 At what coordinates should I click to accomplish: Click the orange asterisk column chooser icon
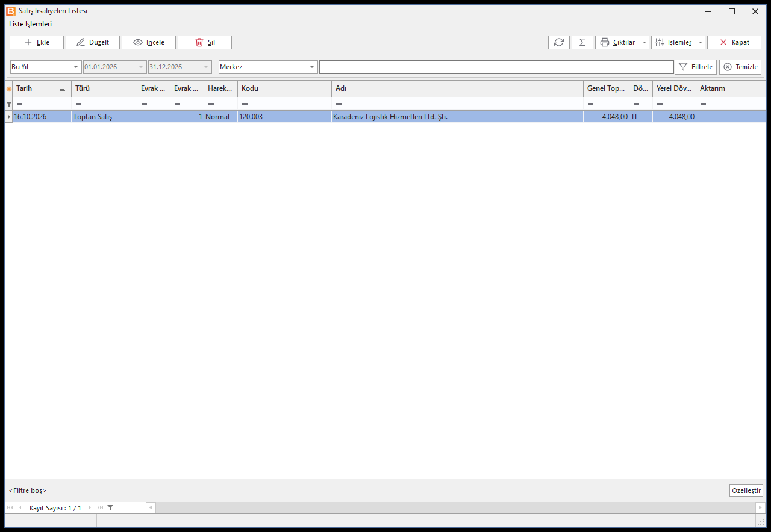8,88
